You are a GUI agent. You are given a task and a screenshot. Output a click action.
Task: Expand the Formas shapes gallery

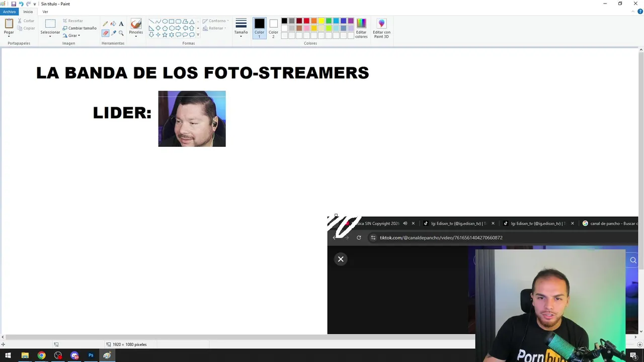tap(198, 35)
